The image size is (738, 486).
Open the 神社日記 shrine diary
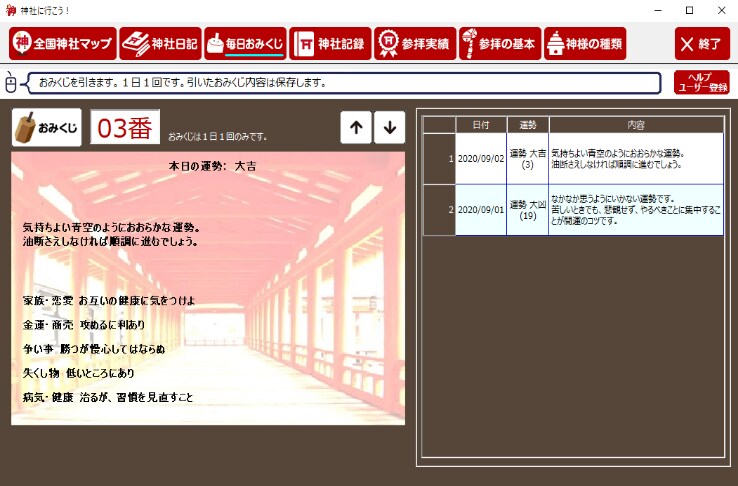point(160,44)
